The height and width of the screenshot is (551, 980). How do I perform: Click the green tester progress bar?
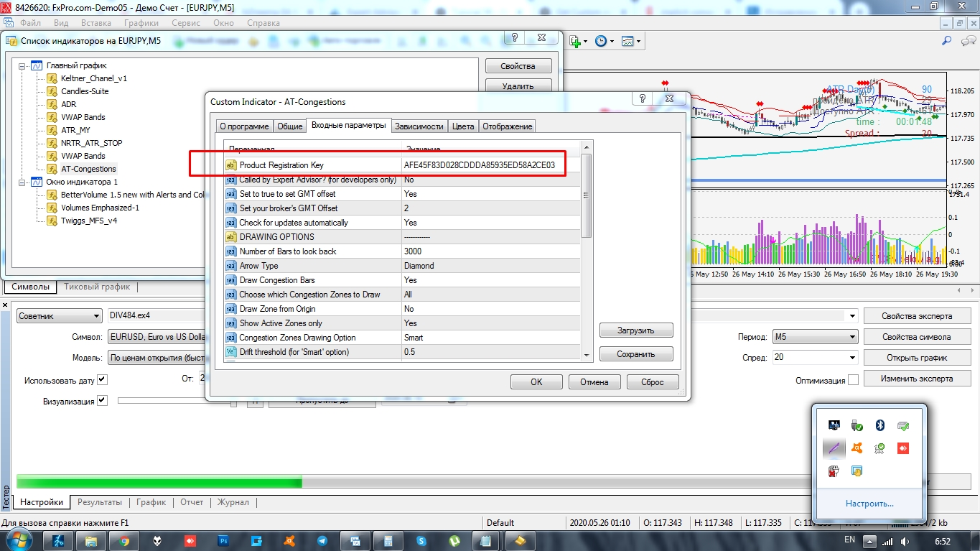click(159, 482)
